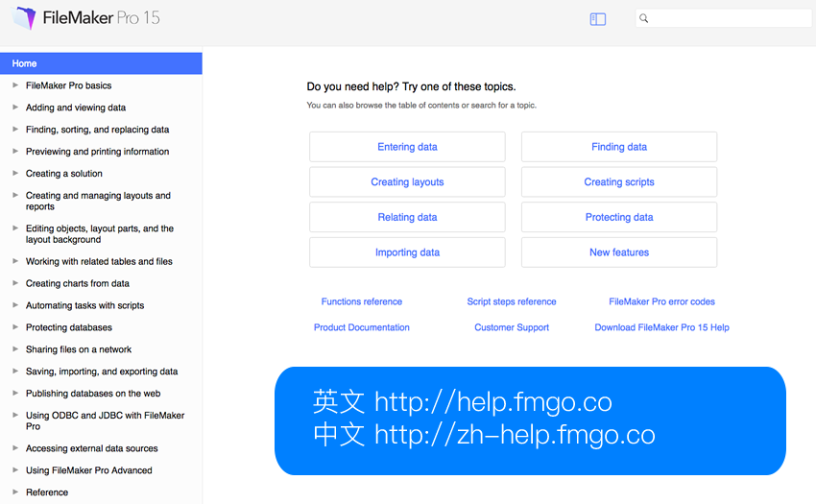The width and height of the screenshot is (816, 504).
Task: Click the New features button
Action: pyautogui.click(x=619, y=252)
